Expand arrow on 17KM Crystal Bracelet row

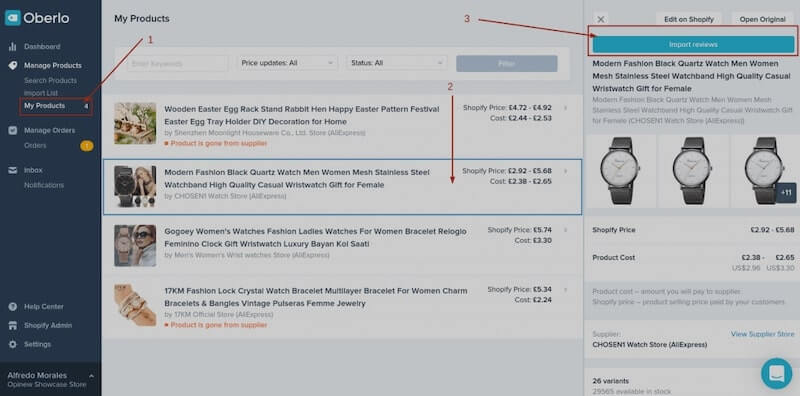565,289
